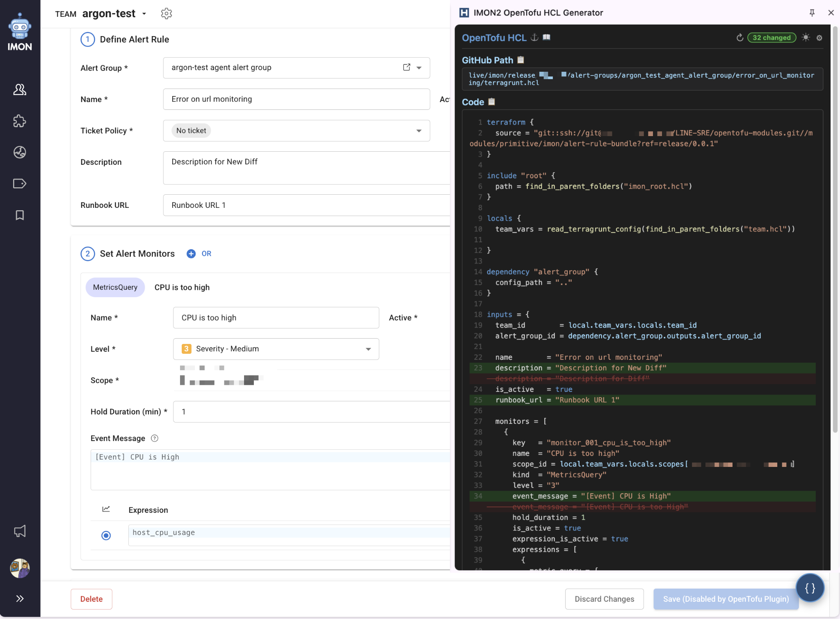
Task: Open team settings gear icon
Action: (x=166, y=14)
